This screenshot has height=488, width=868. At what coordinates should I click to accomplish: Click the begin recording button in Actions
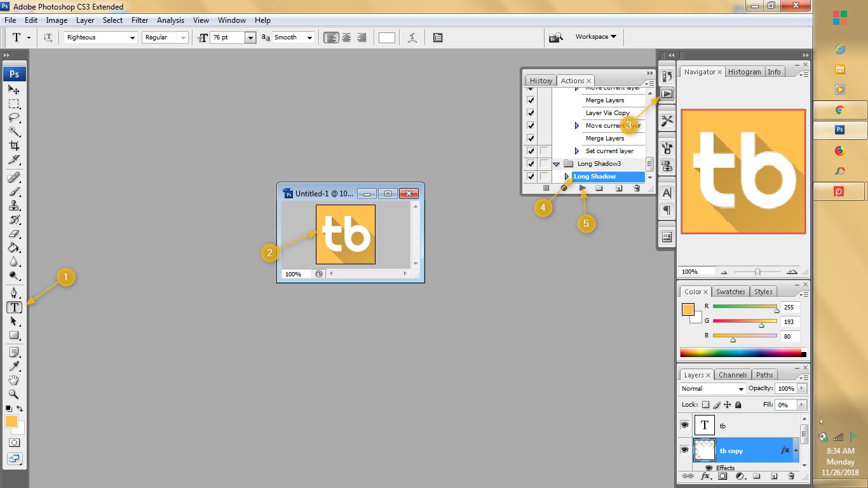pos(564,188)
